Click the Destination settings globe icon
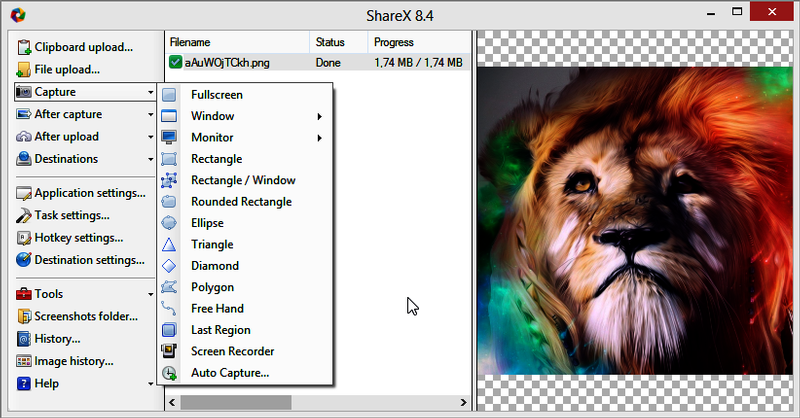800x418 pixels. 23,260
